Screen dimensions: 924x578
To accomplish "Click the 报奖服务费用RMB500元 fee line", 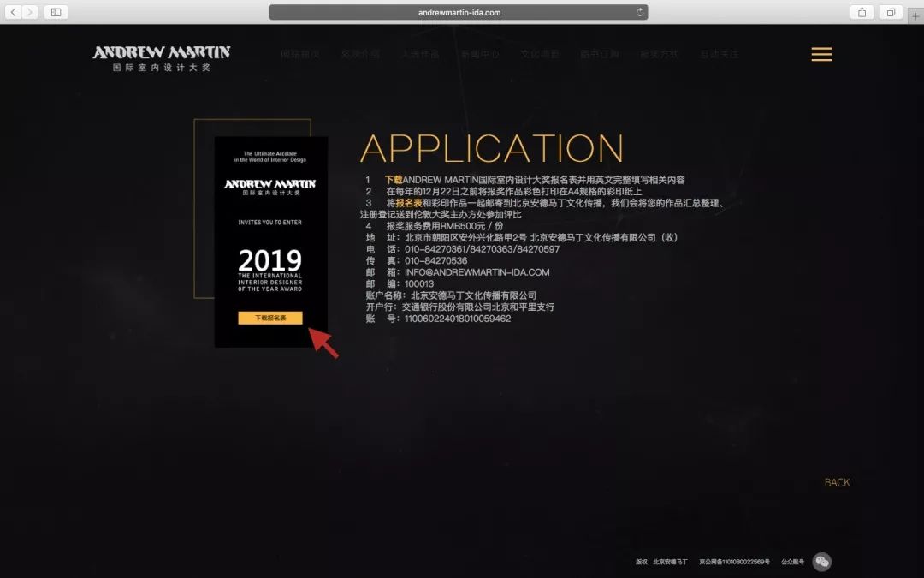I will 445,226.
